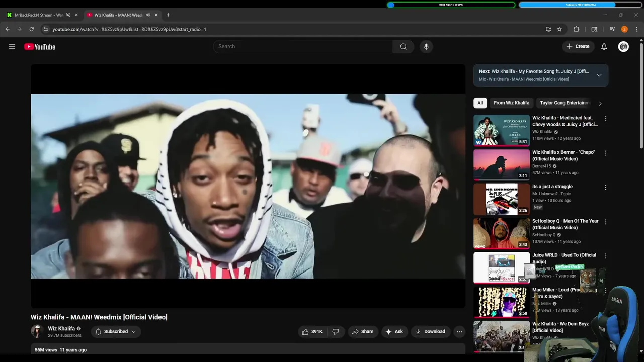Click the Berner415 channel name
The image size is (644, 362).
[541, 166]
